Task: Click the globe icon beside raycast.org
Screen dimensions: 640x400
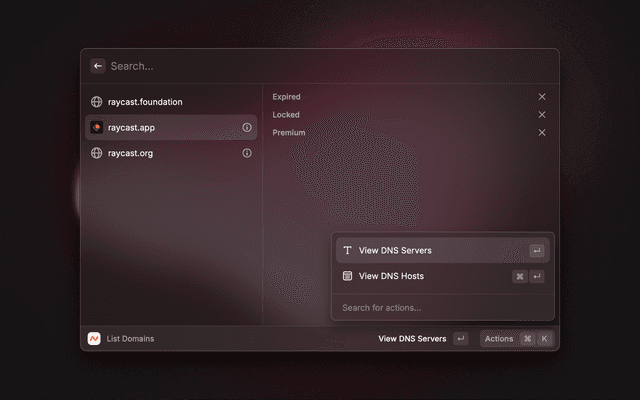Action: (x=97, y=154)
